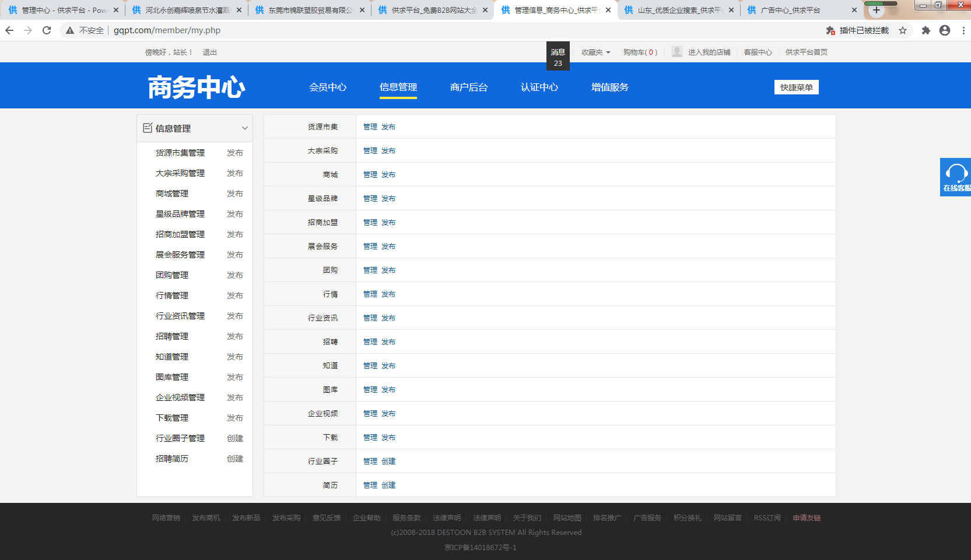This screenshot has width=971, height=560.
Task: Click 退出 to log out
Action: click(x=209, y=52)
